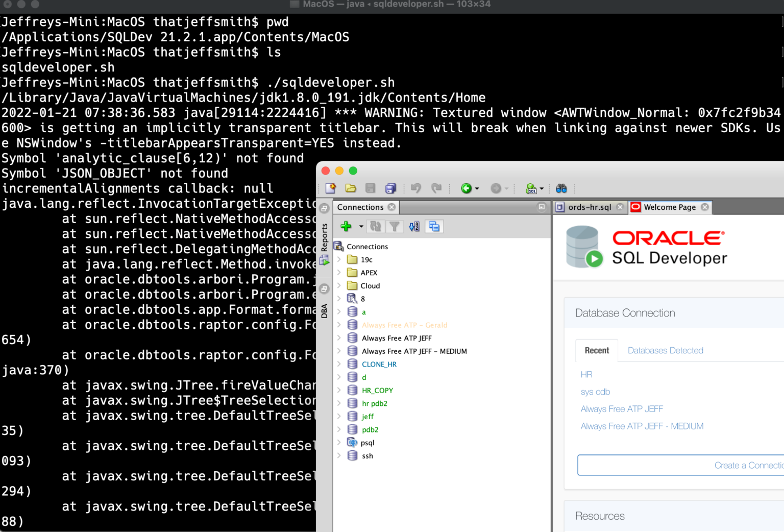
Task: Click the green Back navigation arrow
Action: [466, 188]
